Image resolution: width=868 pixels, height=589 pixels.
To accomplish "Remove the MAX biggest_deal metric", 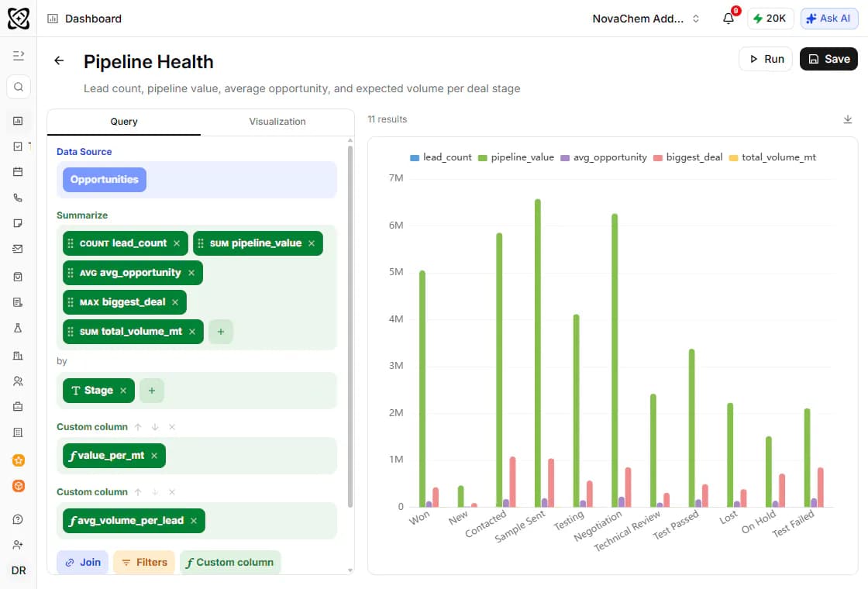I will [175, 301].
